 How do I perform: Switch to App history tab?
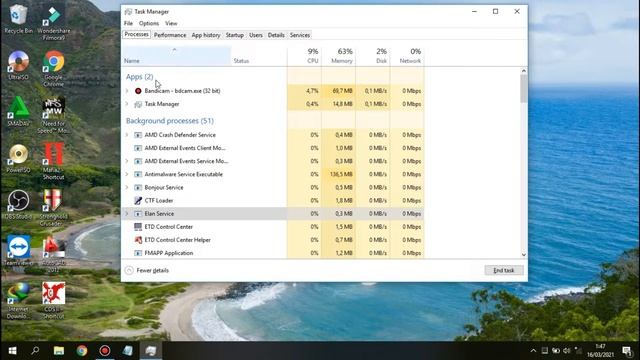(x=206, y=35)
